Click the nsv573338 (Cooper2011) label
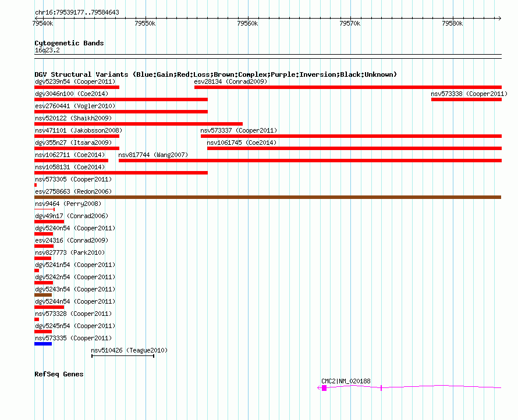This screenshot has height=420, width=518. tap(469, 94)
